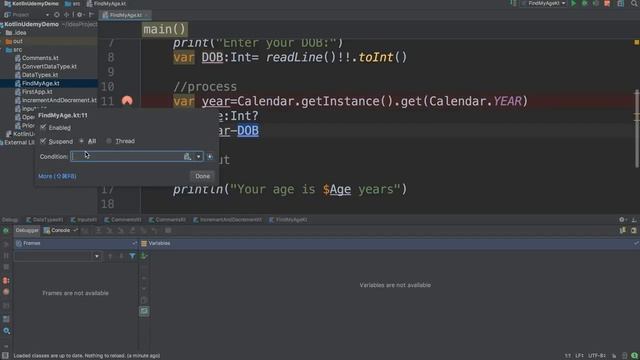Open the FindMyAge run configuration dropdown
The width and height of the screenshot is (640, 360).
(544, 4)
